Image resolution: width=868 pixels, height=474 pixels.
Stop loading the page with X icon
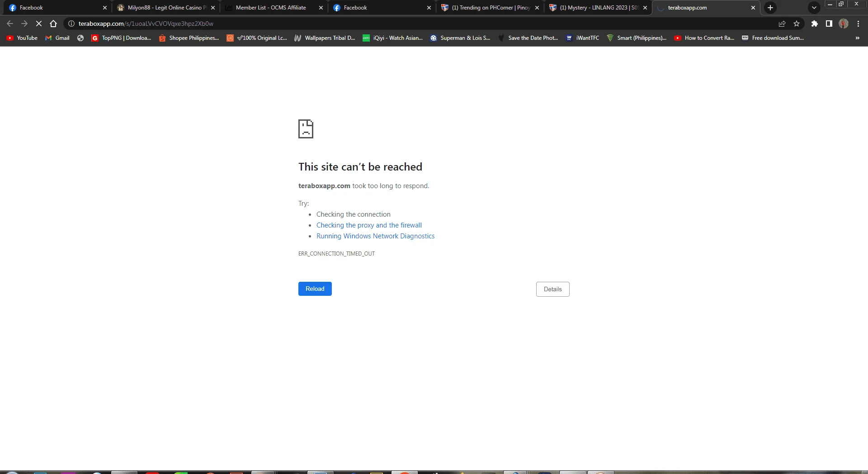39,24
